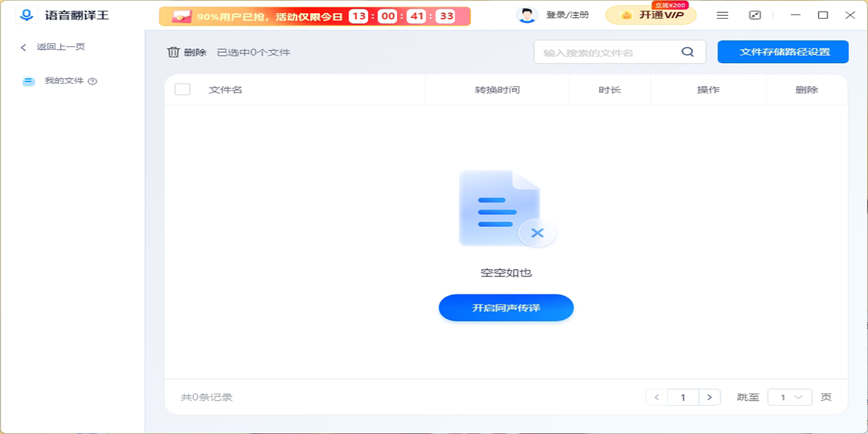Open 文件存储路径设置

point(781,51)
